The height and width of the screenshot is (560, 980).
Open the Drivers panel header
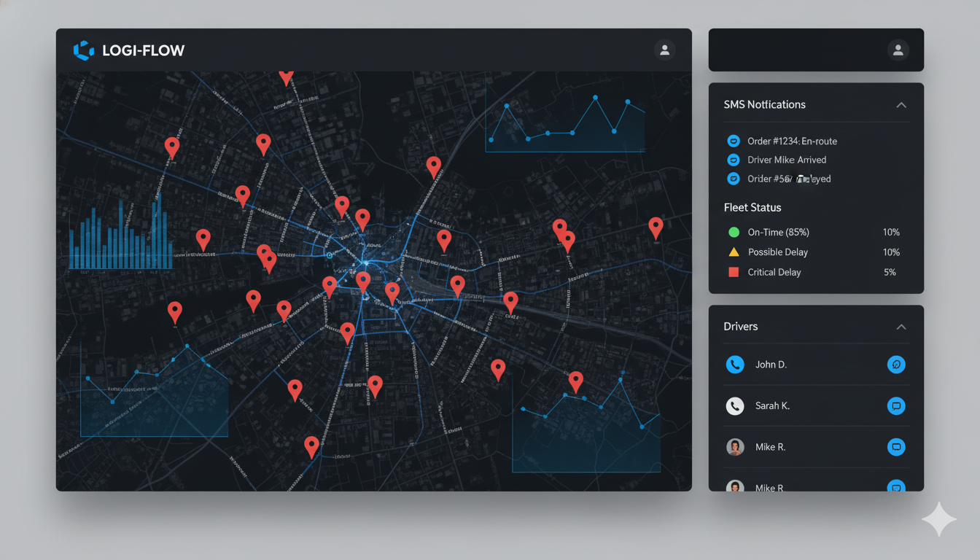click(x=741, y=326)
